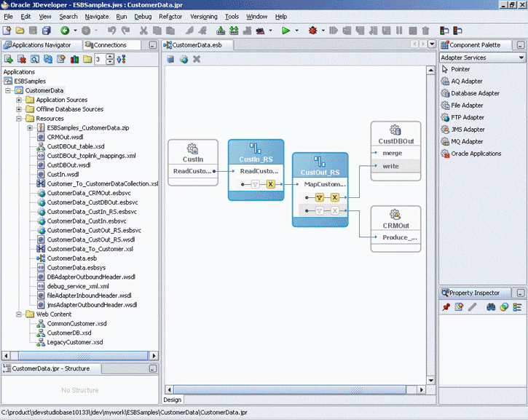This screenshot has height=420, width=528.
Task: Minimize the Property Inspector panel
Action: 521,293
